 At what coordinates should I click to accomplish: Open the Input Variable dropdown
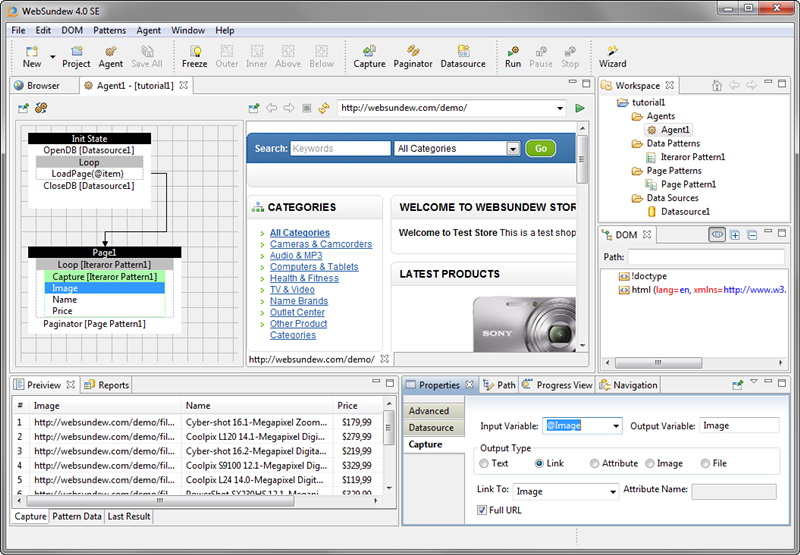tap(614, 426)
